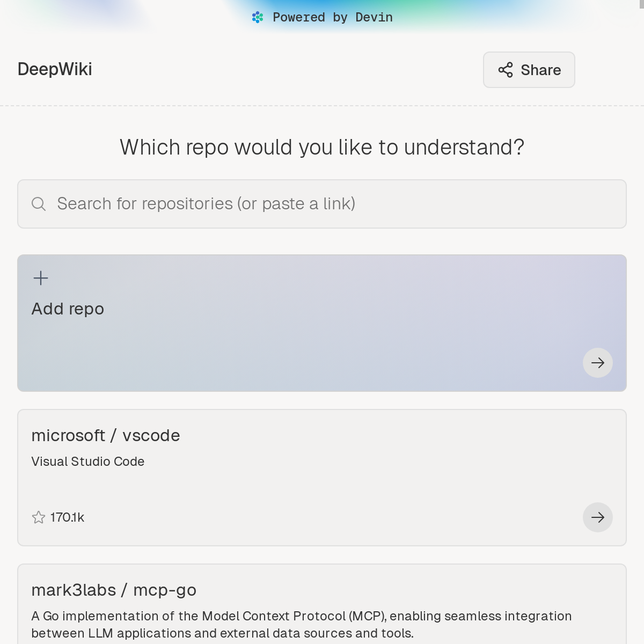Click the Visual Studio Code description text
The width and height of the screenshot is (644, 644).
tap(87, 462)
